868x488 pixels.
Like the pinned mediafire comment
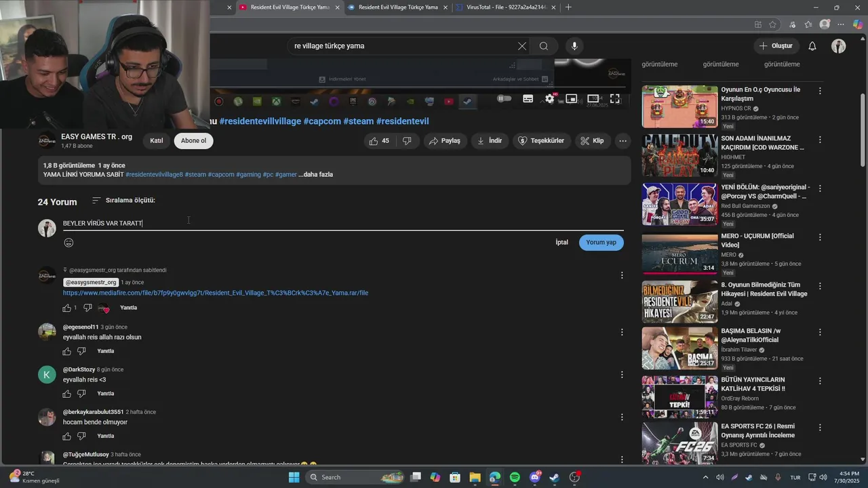tap(66, 308)
